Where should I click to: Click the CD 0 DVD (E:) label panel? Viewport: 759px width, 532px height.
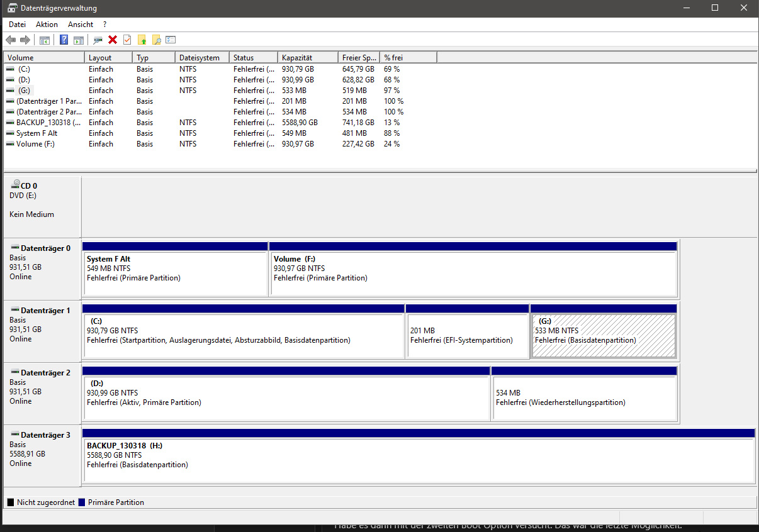pos(42,207)
